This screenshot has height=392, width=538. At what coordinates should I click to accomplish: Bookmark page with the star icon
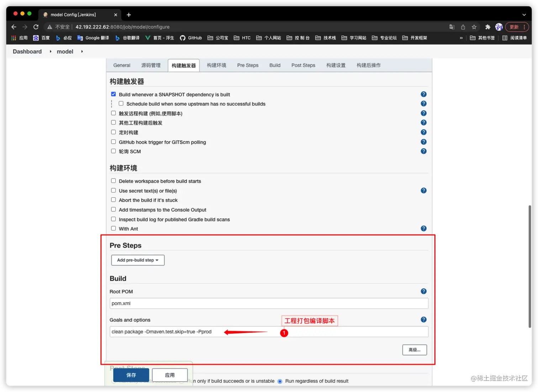click(474, 27)
